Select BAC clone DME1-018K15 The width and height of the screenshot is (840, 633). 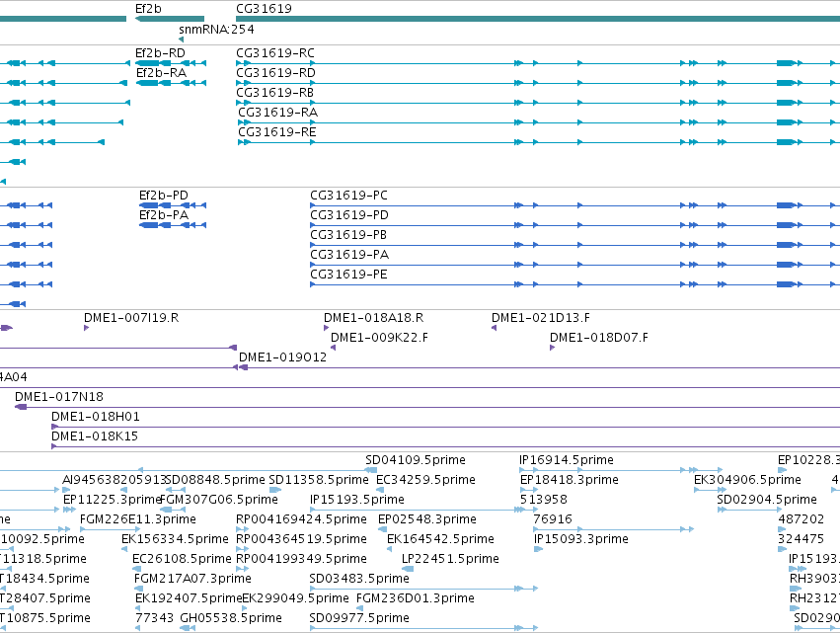pyautogui.click(x=95, y=436)
